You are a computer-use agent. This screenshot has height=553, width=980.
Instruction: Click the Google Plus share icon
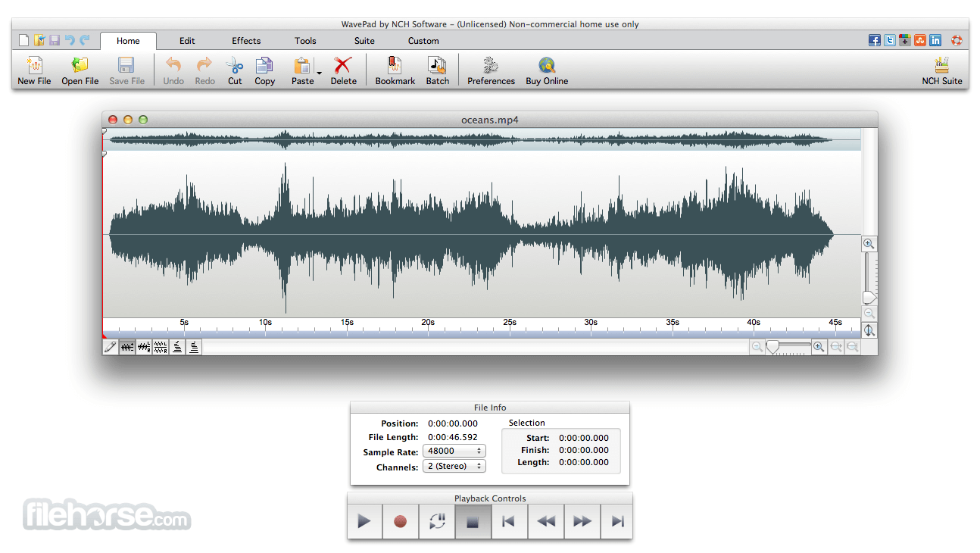(905, 41)
